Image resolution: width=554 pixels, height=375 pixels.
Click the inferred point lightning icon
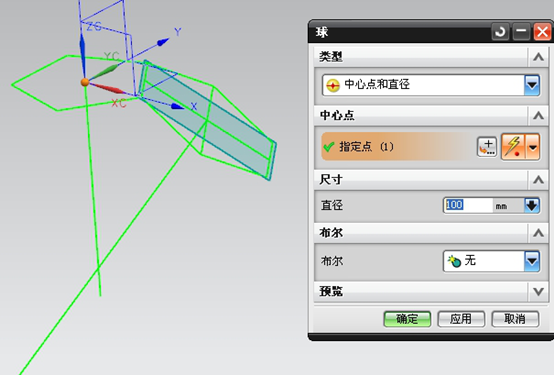point(513,147)
